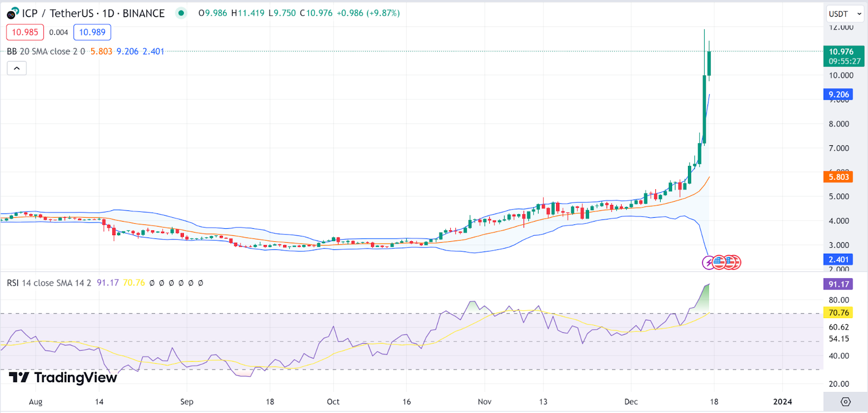Open the USDT currency dropdown
The width and height of the screenshot is (868, 413).
coord(845,14)
